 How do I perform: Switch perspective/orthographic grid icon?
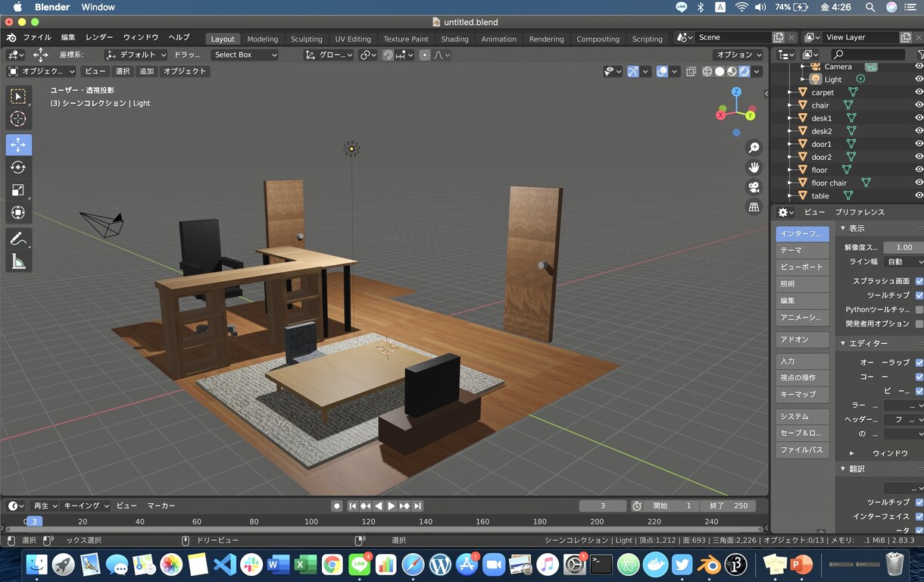754,207
